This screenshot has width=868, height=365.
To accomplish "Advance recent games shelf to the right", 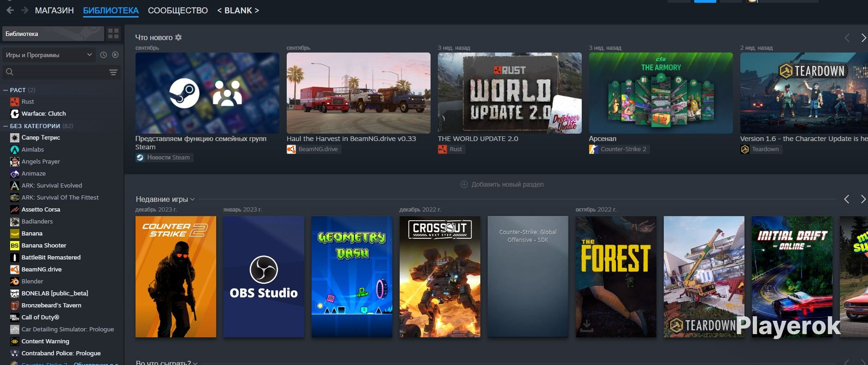I will (x=863, y=199).
